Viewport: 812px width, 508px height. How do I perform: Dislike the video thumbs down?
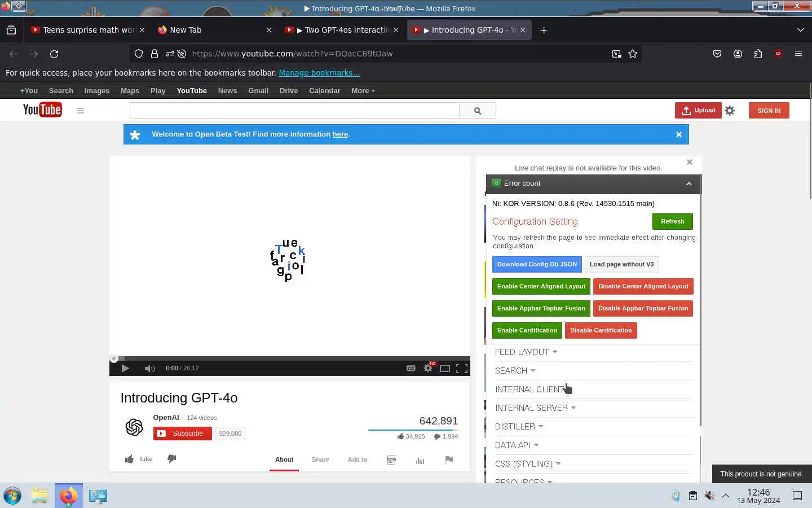pos(172,459)
